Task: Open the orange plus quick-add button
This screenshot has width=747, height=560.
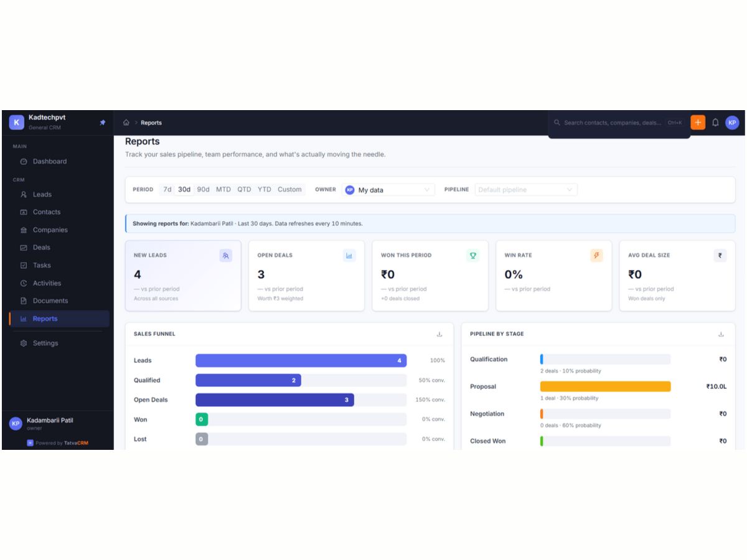Action: click(x=698, y=123)
